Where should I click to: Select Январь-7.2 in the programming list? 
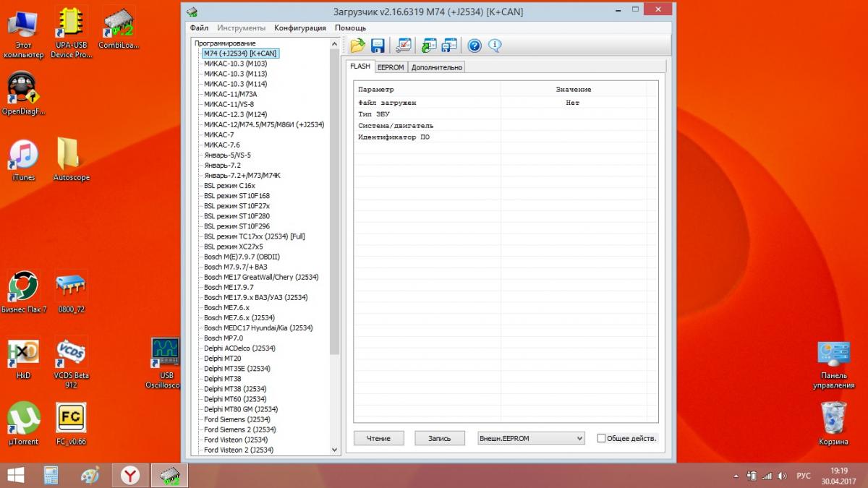pyautogui.click(x=222, y=165)
